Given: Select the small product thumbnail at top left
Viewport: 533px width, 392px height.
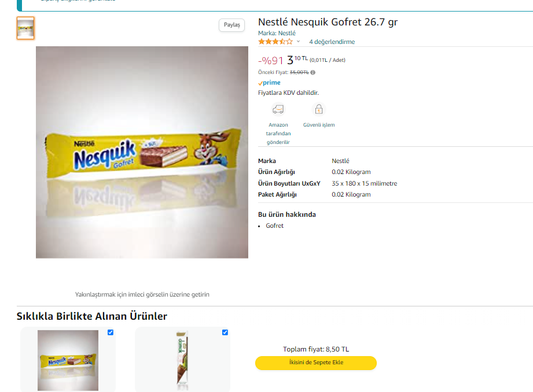Looking at the screenshot, I should [x=25, y=28].
